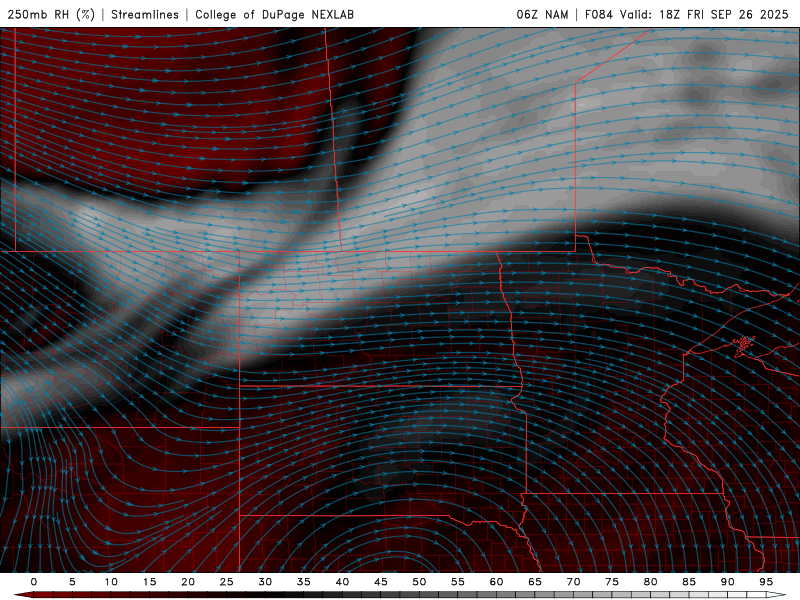Select the "65" value on the legend
800x600 pixels.
tap(535, 582)
